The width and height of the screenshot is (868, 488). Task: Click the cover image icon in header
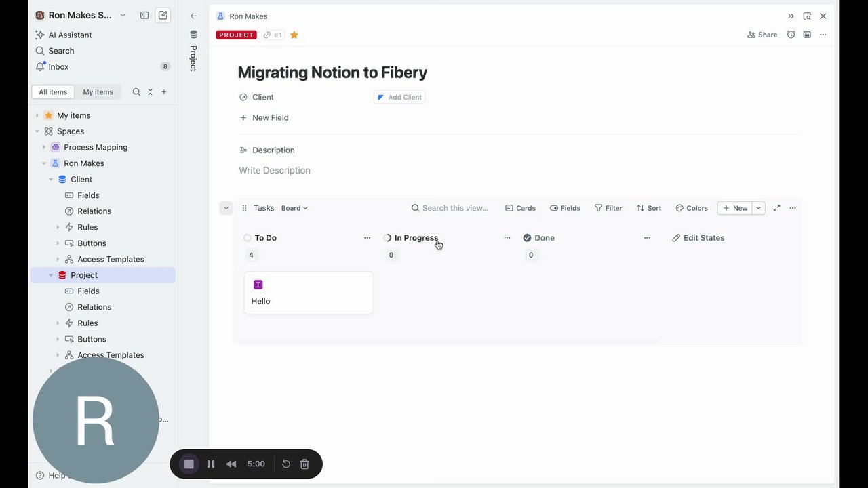(807, 35)
